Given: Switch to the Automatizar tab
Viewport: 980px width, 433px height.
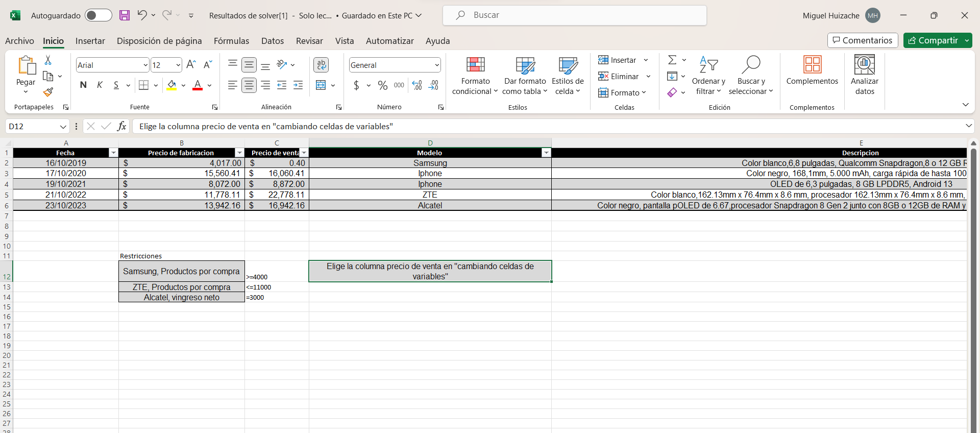Looking at the screenshot, I should click(390, 41).
